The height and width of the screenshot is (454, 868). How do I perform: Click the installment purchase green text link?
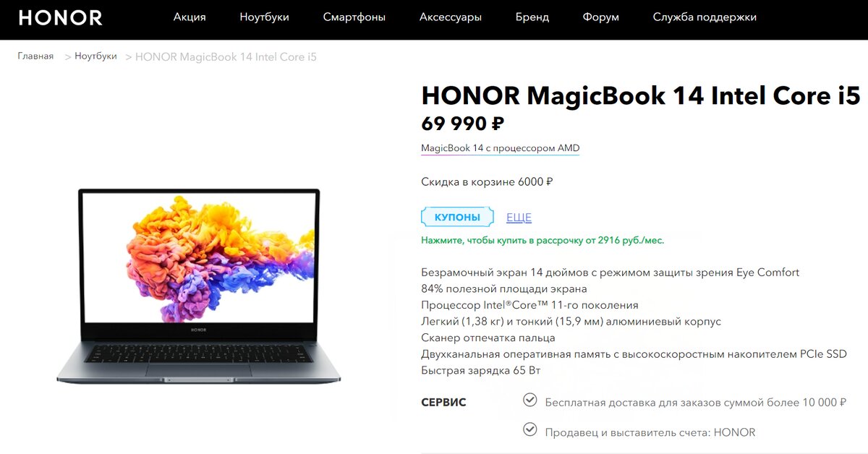542,240
